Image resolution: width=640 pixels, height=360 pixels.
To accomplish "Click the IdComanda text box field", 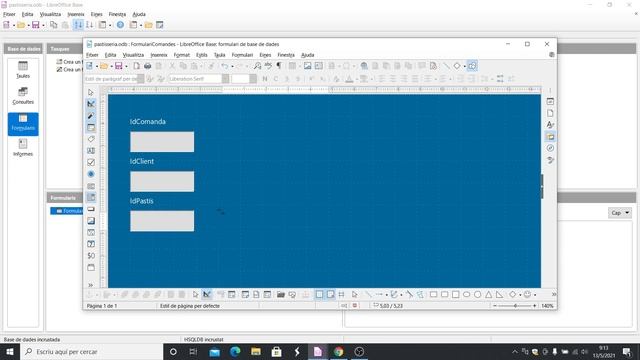I will [162, 142].
